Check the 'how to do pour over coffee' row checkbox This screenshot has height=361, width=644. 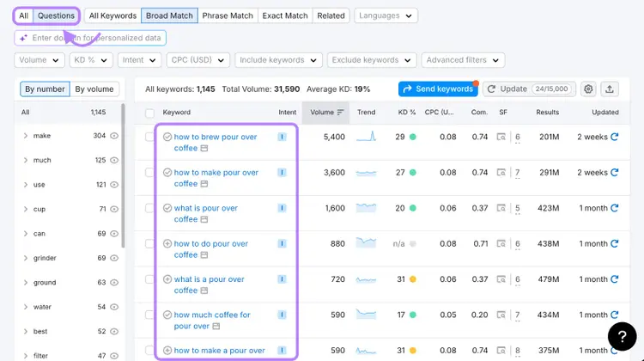(149, 244)
